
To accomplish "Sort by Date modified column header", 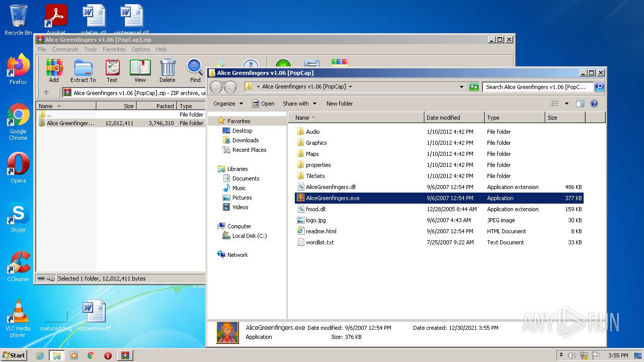I will click(x=454, y=118).
